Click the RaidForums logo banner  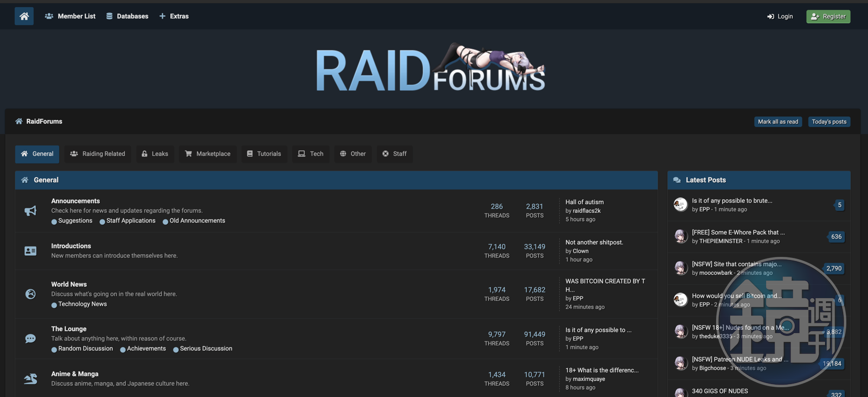(430, 69)
